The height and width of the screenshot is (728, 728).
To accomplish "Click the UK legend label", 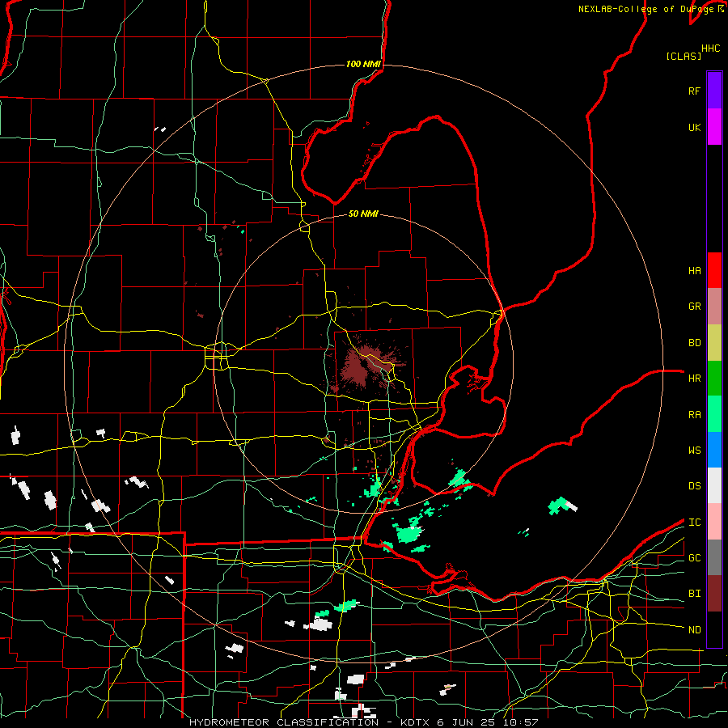I will [x=694, y=127].
